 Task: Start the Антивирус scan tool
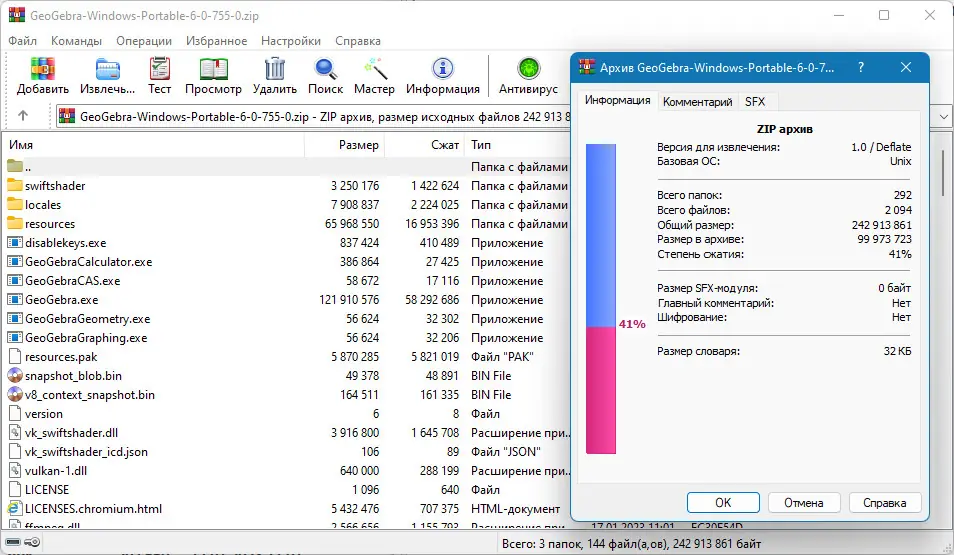[529, 69]
